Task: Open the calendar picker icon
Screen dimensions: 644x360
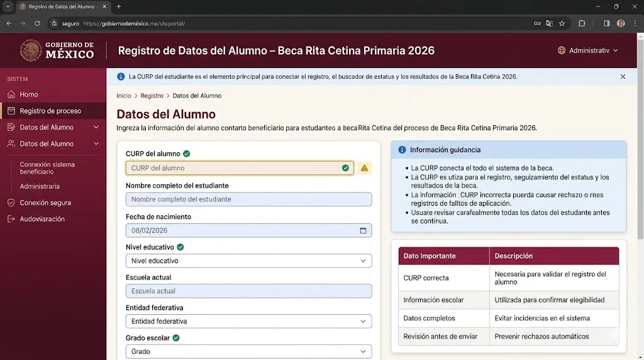Action: coord(363,230)
